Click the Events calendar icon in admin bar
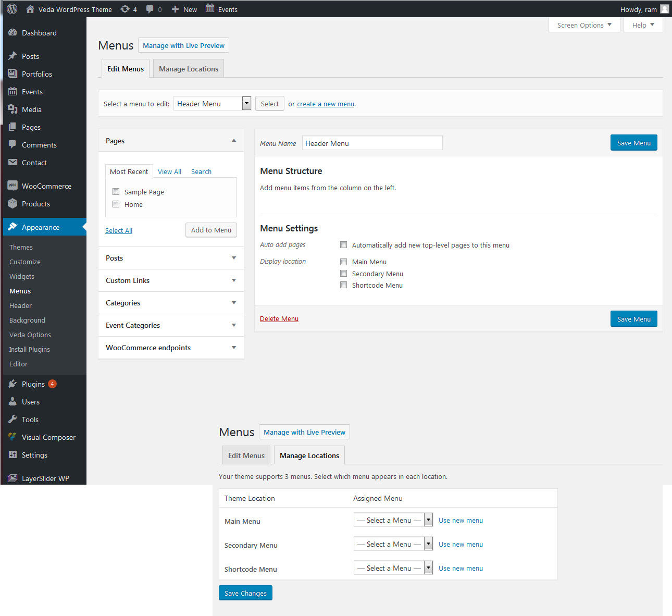 coord(210,8)
